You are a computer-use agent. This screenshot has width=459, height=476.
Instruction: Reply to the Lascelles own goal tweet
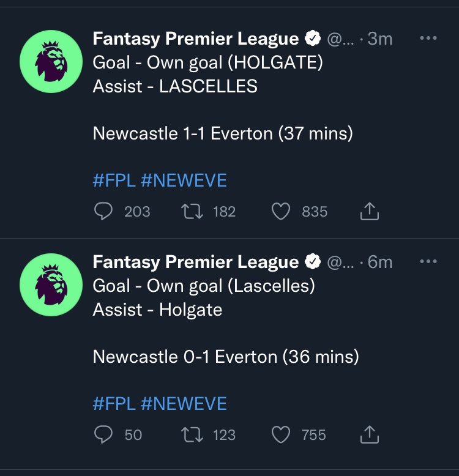click(x=104, y=435)
